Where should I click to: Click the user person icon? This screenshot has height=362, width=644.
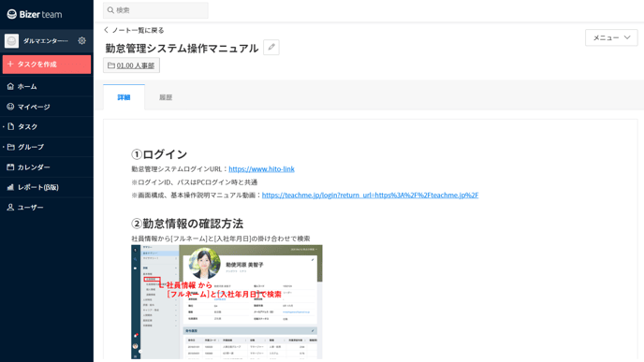tap(10, 208)
